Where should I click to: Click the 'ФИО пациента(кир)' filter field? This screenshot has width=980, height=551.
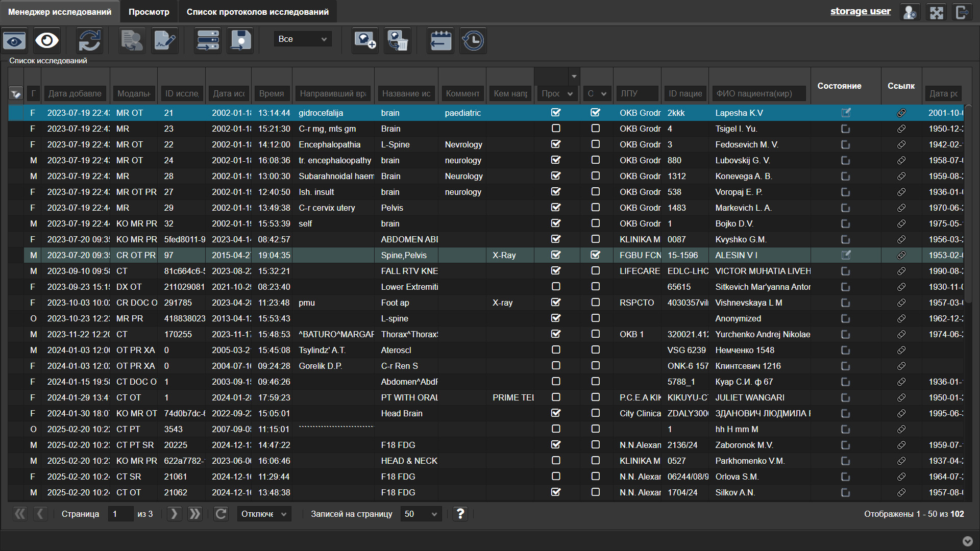758,93
